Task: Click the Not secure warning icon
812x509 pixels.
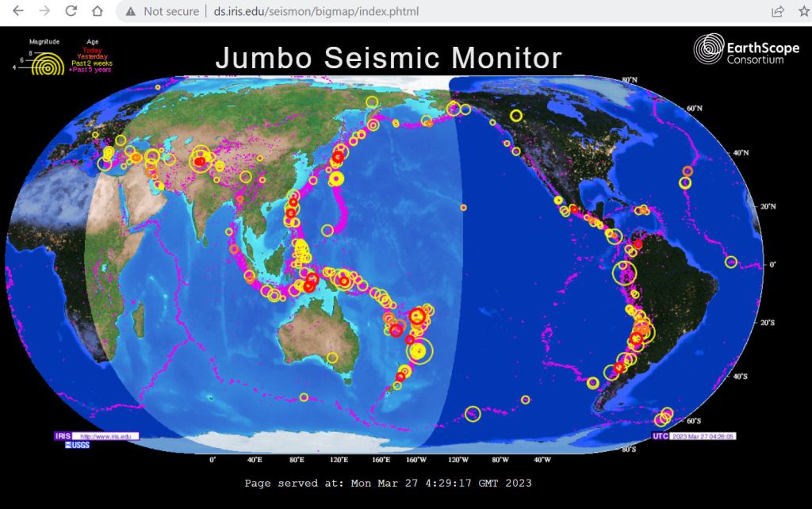Action: 132,12
